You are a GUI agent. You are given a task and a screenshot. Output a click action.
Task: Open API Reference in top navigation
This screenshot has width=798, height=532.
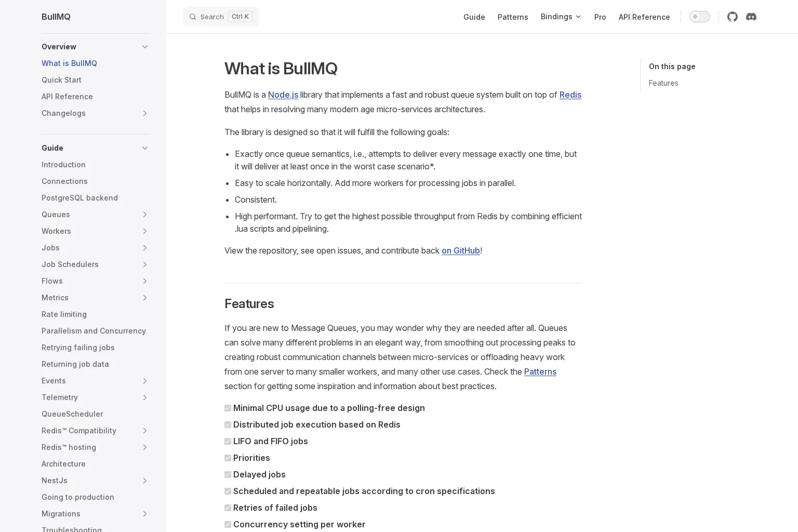click(x=644, y=17)
